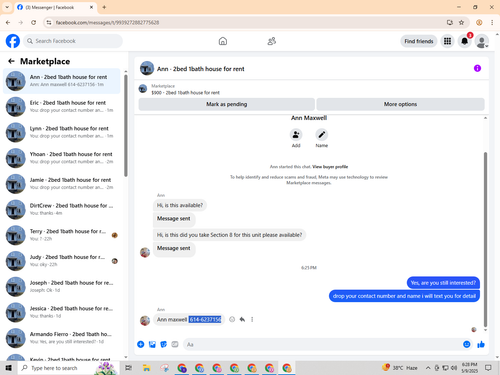Click the Name edit pencil icon
This screenshot has height=375, width=500.
click(321, 135)
